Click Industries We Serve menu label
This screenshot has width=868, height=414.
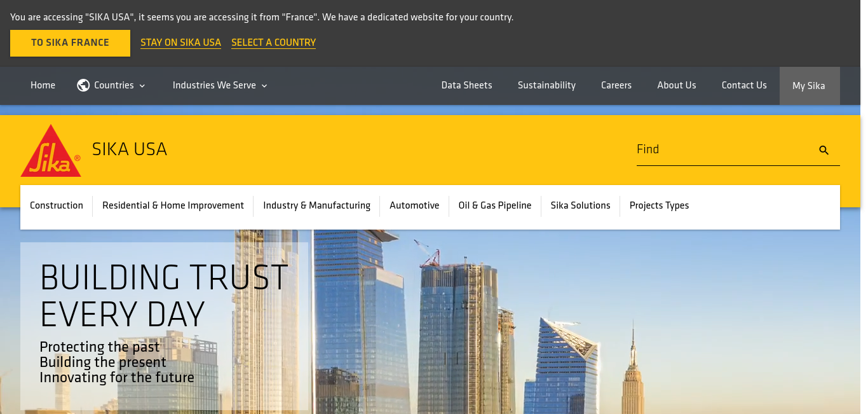[214, 85]
